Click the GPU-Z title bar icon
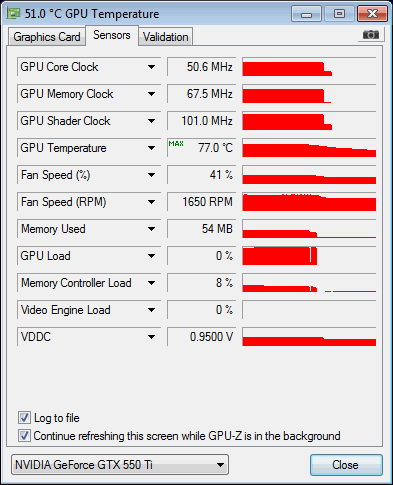Screen dimensions: 393x485 tap(14, 13)
